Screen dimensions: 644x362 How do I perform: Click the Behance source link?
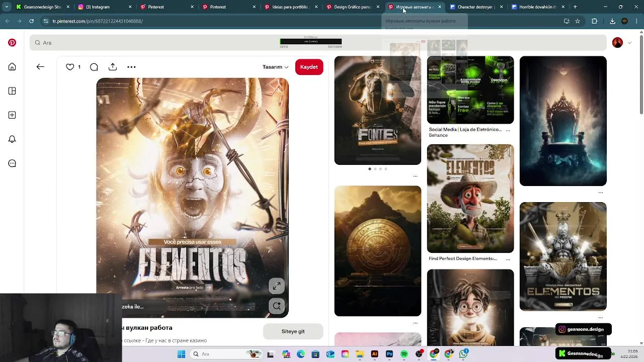coord(438,135)
